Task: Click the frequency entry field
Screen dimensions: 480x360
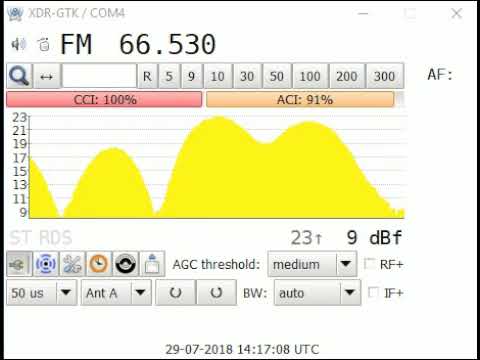Action: [x=99, y=76]
